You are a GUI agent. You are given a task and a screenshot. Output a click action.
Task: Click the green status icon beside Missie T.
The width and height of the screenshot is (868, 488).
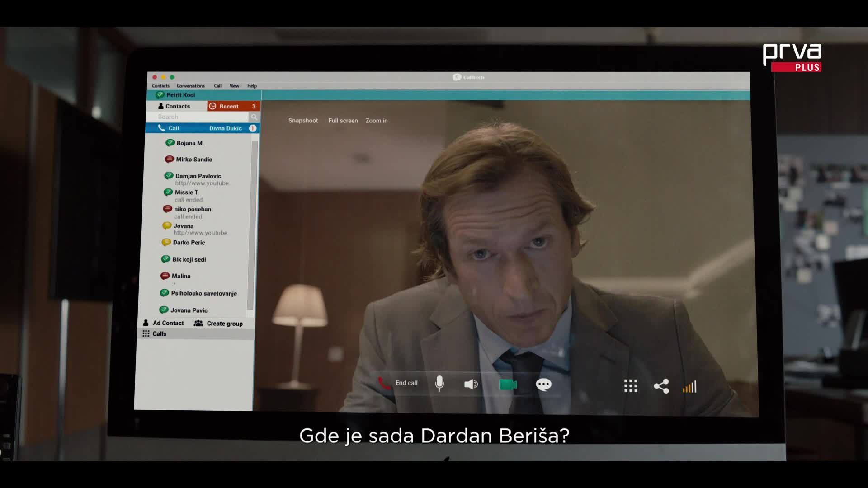[x=168, y=192]
